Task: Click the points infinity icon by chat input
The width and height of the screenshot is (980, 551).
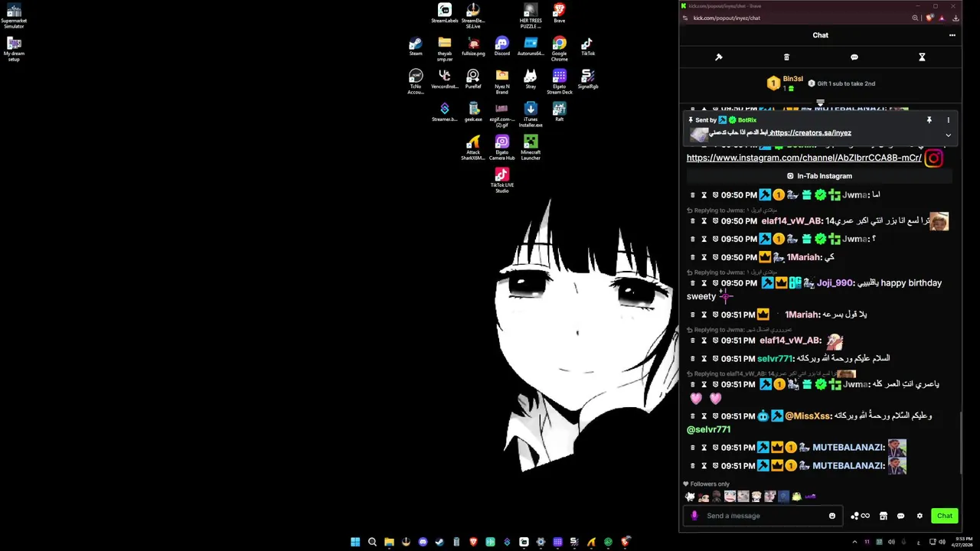Action: (x=861, y=516)
